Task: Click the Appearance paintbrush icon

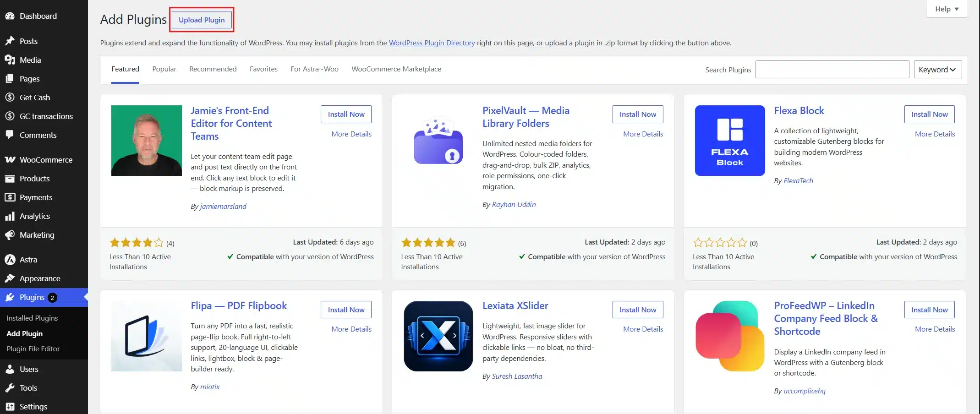Action: pos(10,278)
